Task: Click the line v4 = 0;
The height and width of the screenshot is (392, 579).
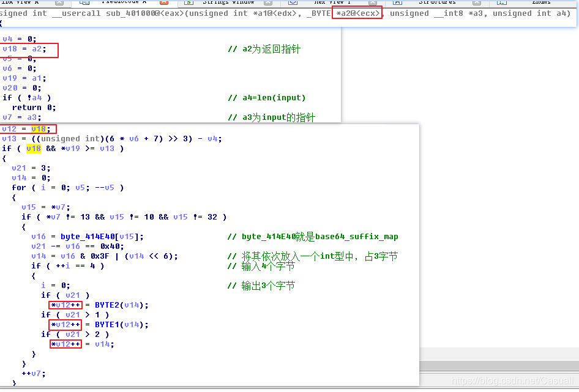Action: (x=19, y=39)
